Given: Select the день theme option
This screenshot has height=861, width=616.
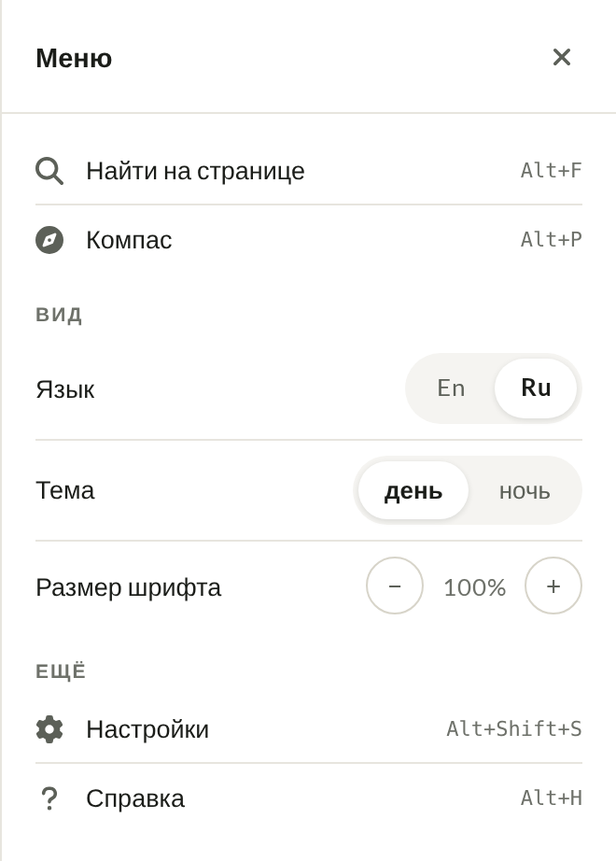Looking at the screenshot, I should [413, 491].
